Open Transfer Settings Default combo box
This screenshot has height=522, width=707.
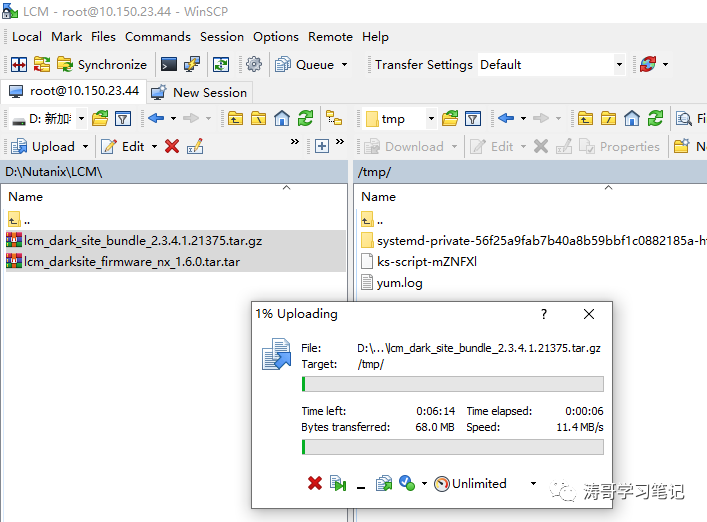(x=551, y=64)
